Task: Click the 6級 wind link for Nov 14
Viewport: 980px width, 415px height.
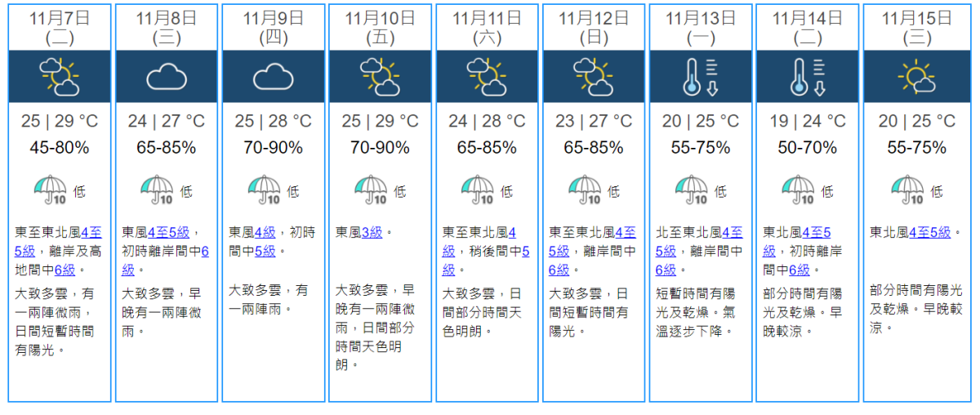Action: 800,270
